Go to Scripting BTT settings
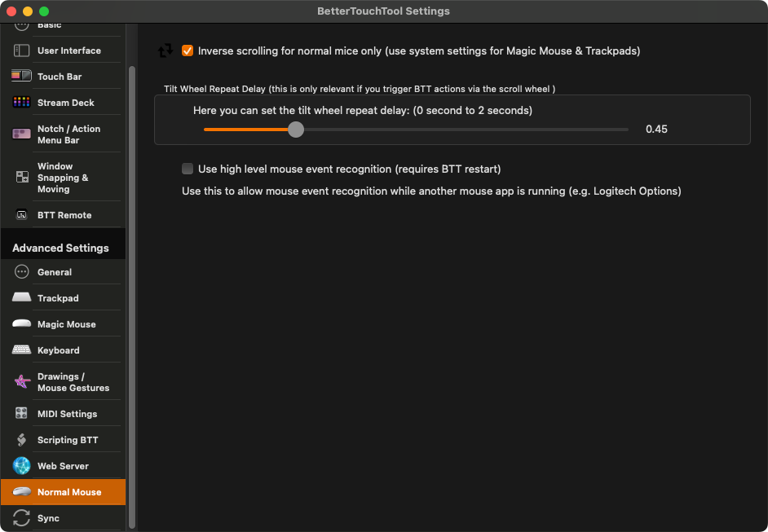The height and width of the screenshot is (532, 768). (67, 440)
